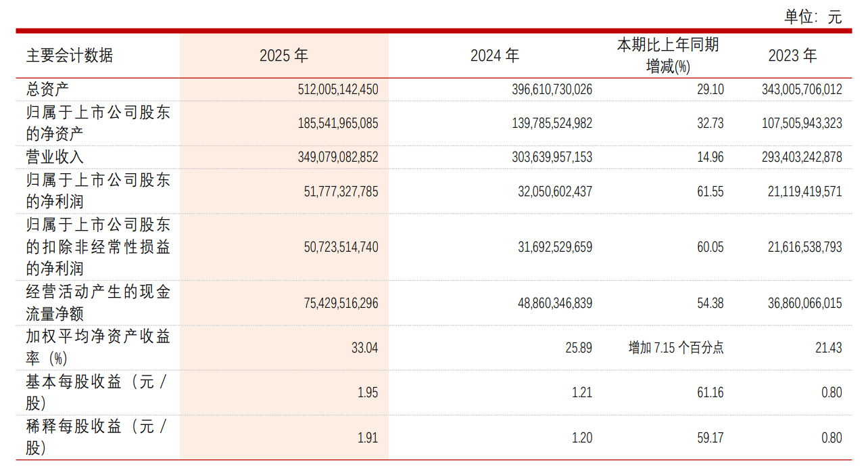Select the 主要会计数据 header cell
Image resolution: width=868 pixels, height=475 pixels.
coord(70,56)
